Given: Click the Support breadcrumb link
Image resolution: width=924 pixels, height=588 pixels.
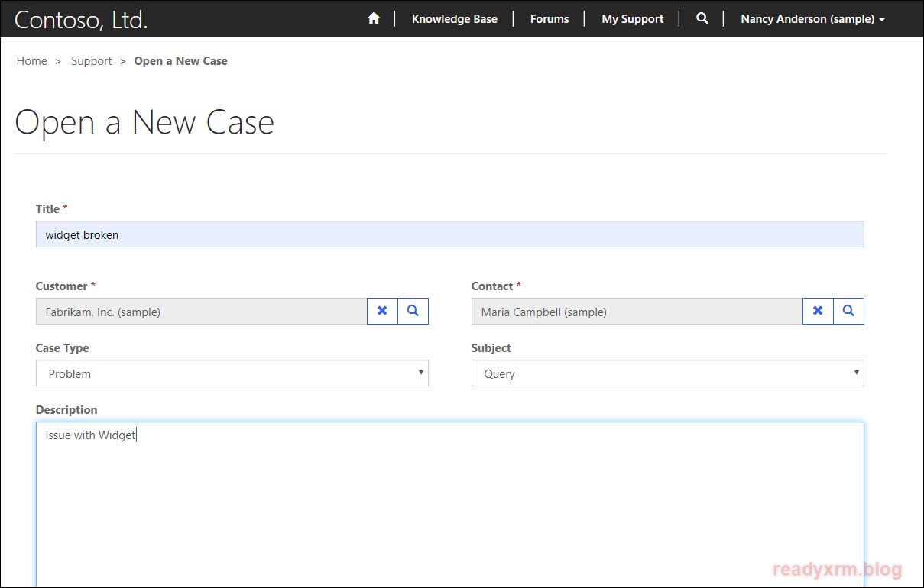Looking at the screenshot, I should click(x=91, y=61).
